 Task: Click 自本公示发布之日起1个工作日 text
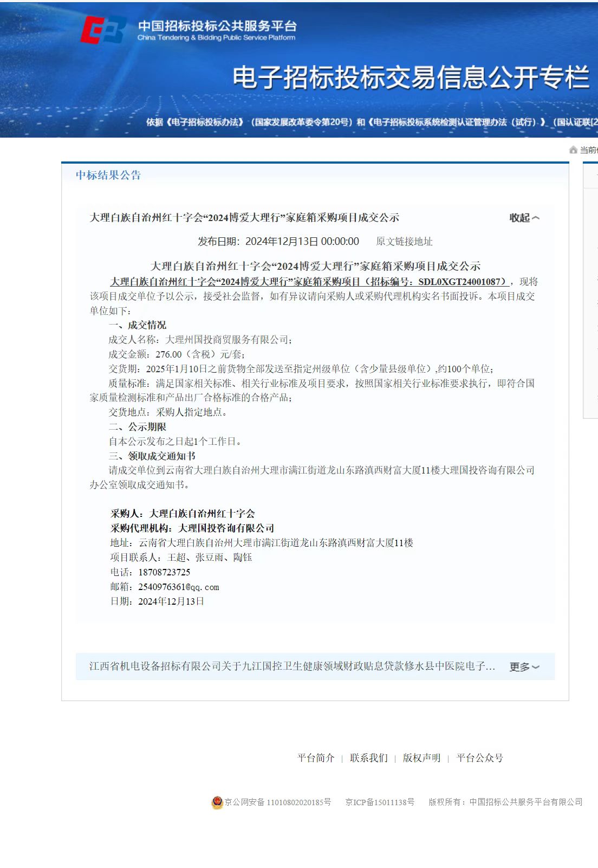[x=175, y=442]
